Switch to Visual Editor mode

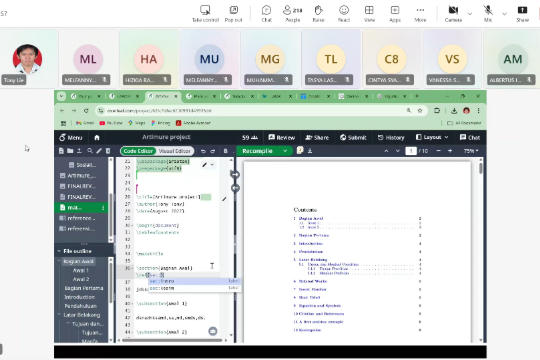point(175,151)
